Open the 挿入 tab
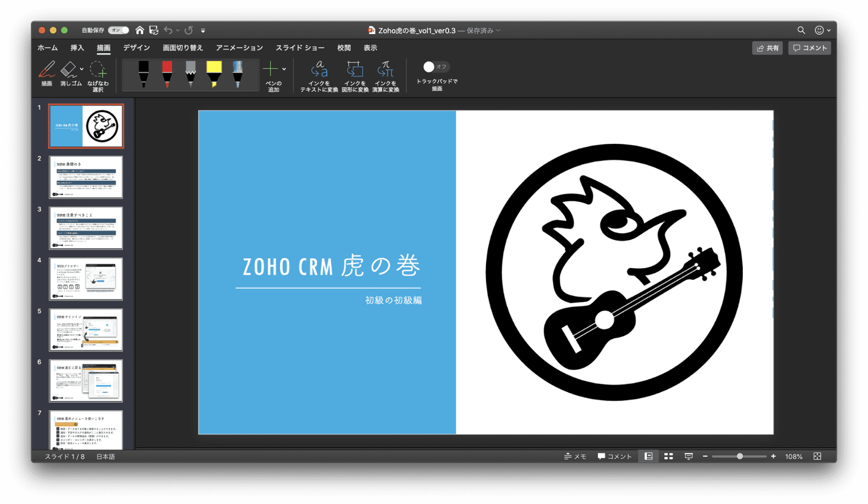The height and width of the screenshot is (504, 868). (78, 48)
